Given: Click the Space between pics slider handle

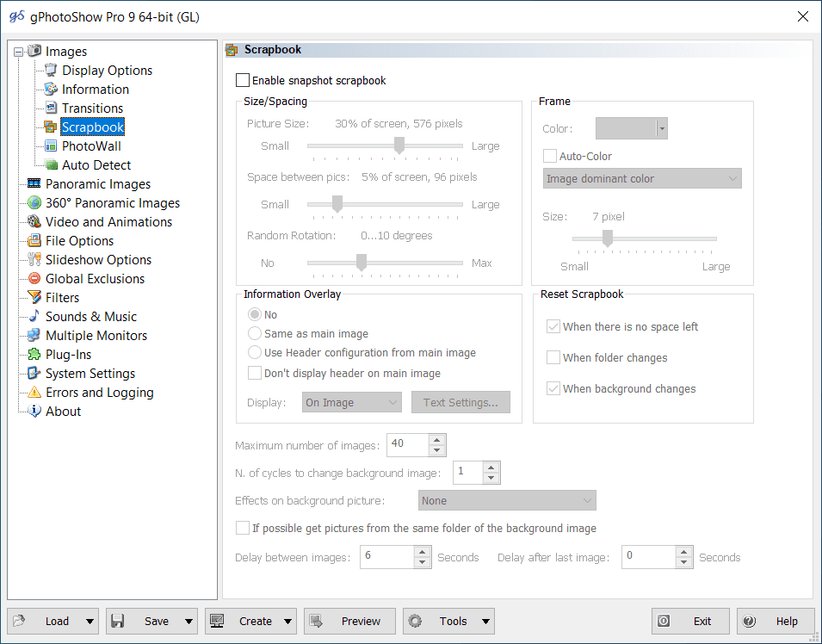Looking at the screenshot, I should click(337, 204).
